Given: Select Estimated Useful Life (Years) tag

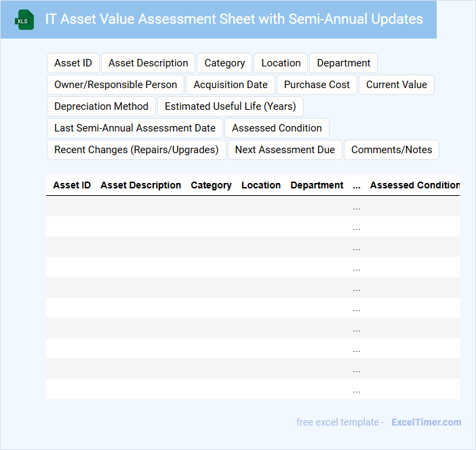Looking at the screenshot, I should click(x=231, y=106).
